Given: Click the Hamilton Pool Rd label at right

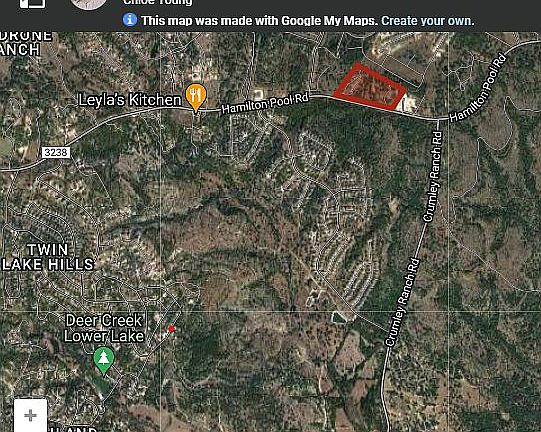Looking at the screenshot, I should pos(478,88).
